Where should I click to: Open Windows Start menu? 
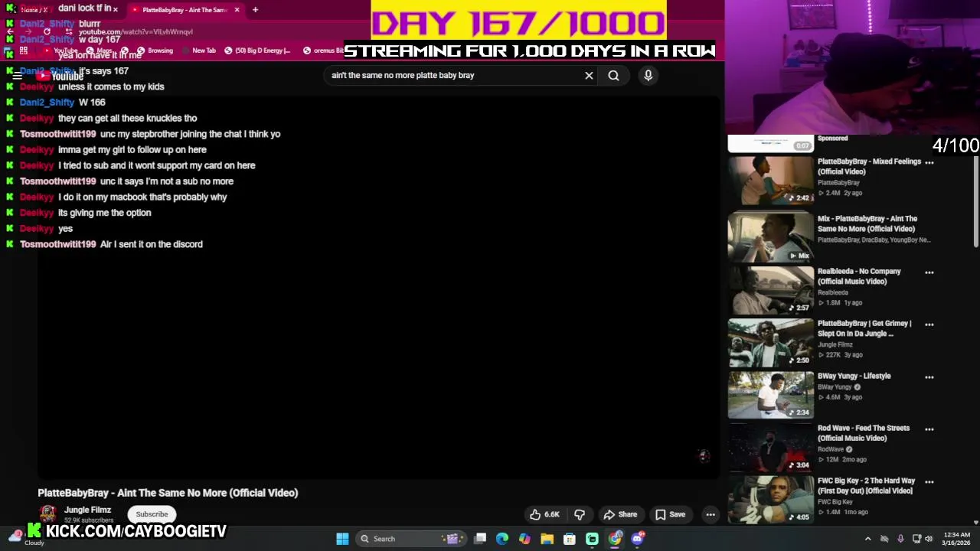coord(342,539)
